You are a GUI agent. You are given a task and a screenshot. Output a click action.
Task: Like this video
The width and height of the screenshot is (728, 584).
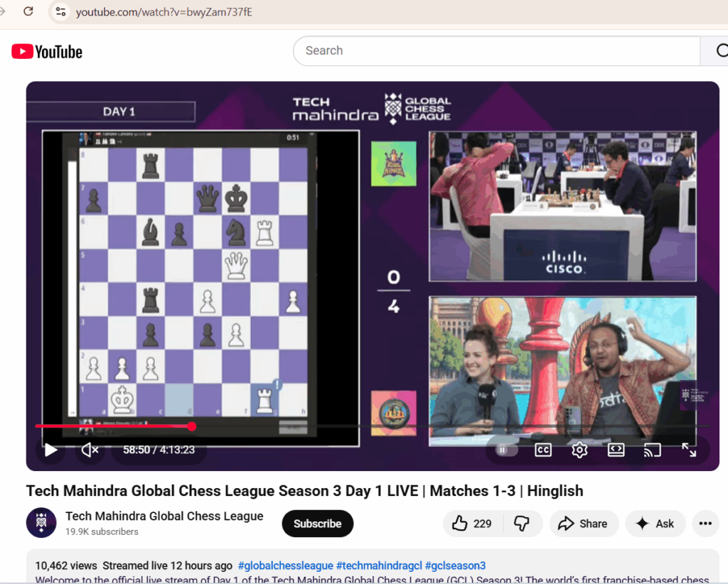[472, 524]
